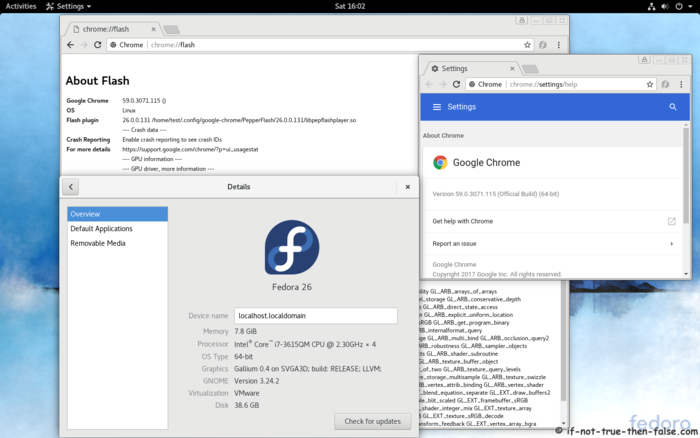The height and width of the screenshot is (438, 700).
Task: Bookmark chrome://flash page with star icon
Action: [x=527, y=45]
